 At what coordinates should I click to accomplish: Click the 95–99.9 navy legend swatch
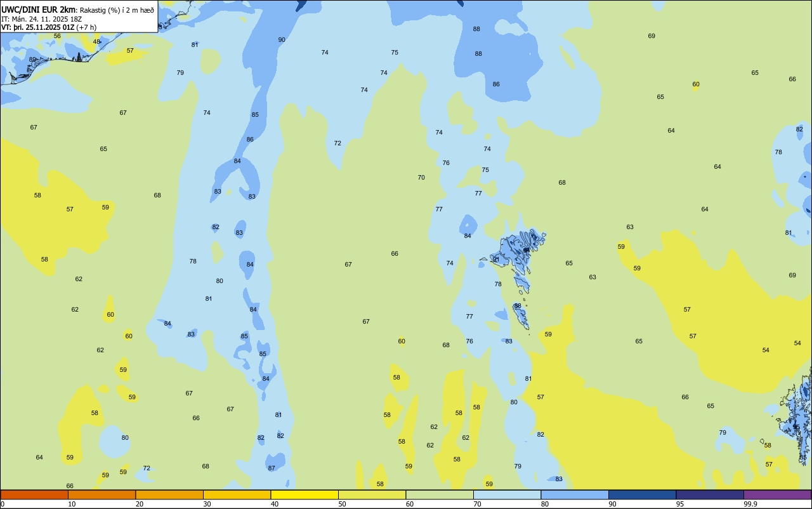[710, 494]
